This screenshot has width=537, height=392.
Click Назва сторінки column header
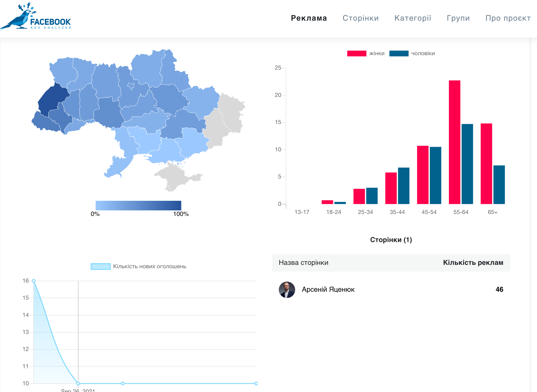pos(303,262)
